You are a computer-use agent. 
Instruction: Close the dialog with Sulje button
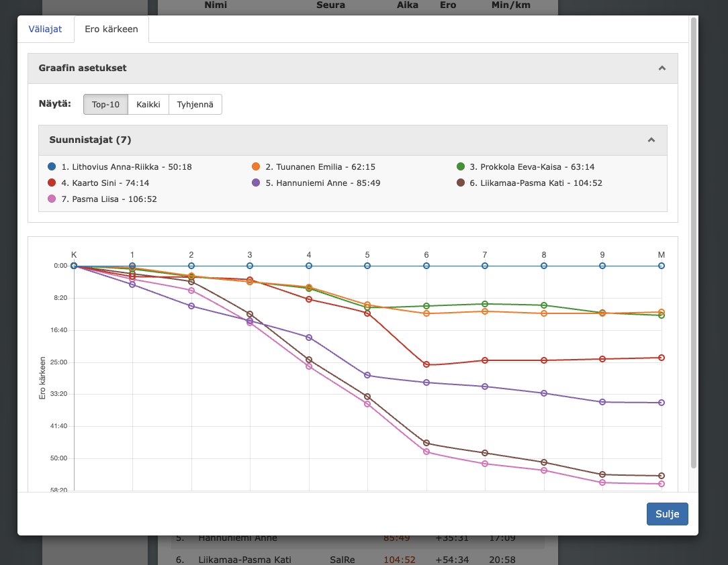[667, 514]
